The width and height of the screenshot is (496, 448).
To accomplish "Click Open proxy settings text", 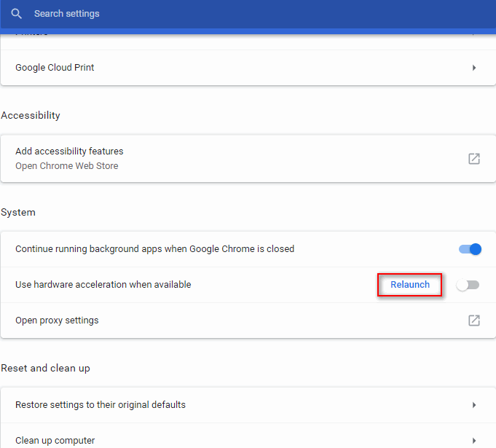I will click(x=57, y=321).
